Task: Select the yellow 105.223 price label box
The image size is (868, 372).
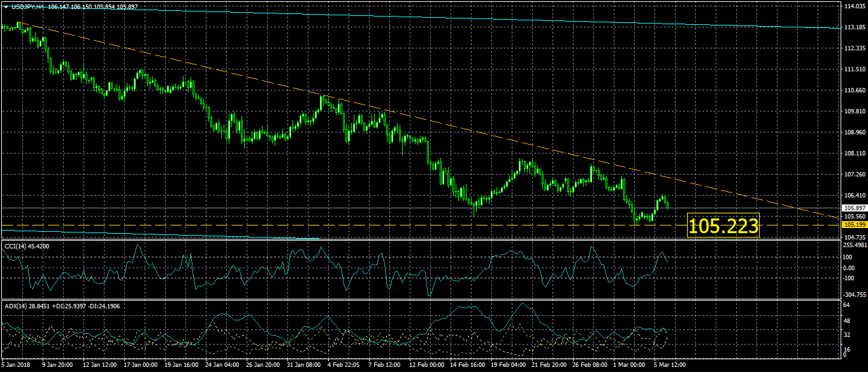Action: (723, 225)
